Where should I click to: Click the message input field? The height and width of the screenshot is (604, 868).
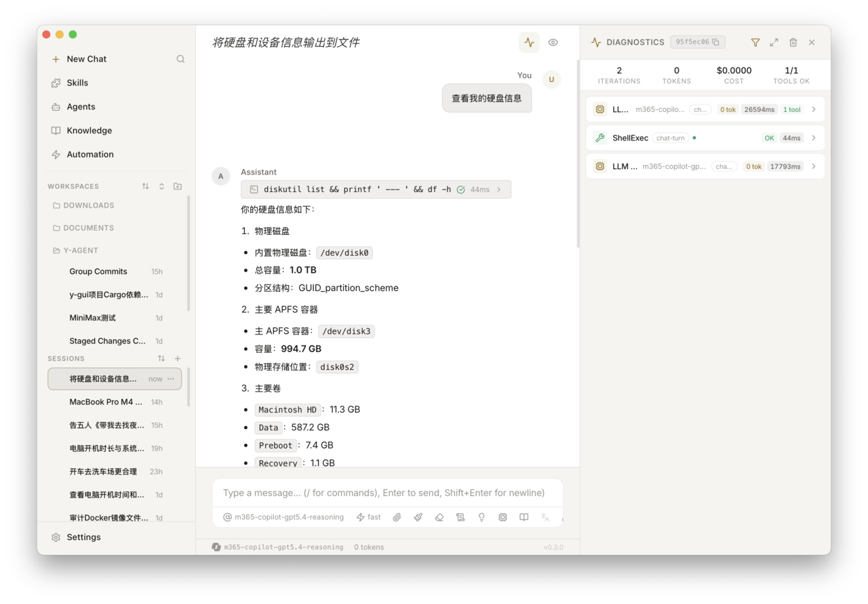click(x=387, y=493)
